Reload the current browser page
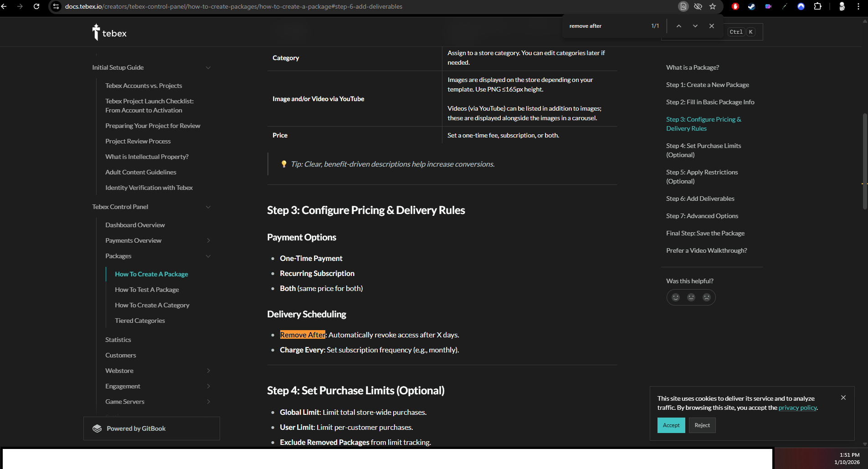The height and width of the screenshot is (469, 868). pyautogui.click(x=36, y=6)
